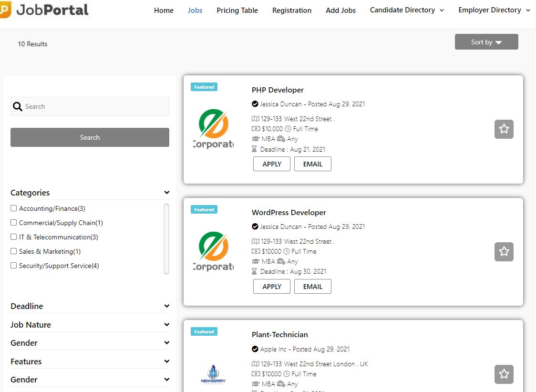Screen dimensions: 536x392
Task: Click the Corporate logo on WordPress Developer card
Action: tap(213, 251)
